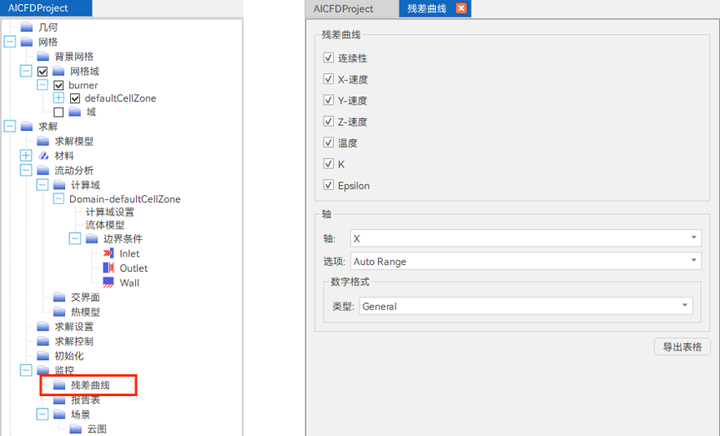Click the 域 folder icon

coord(75,112)
